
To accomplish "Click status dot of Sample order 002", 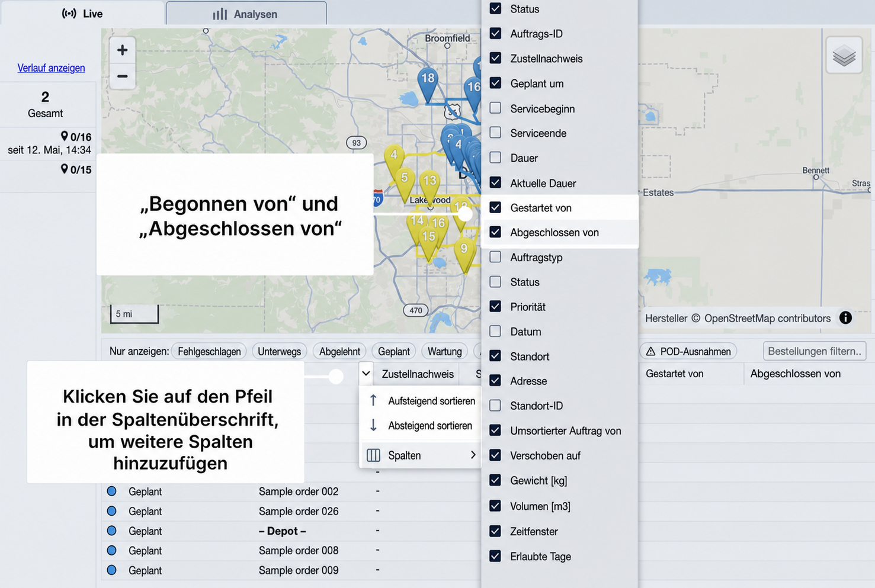I will [111, 491].
